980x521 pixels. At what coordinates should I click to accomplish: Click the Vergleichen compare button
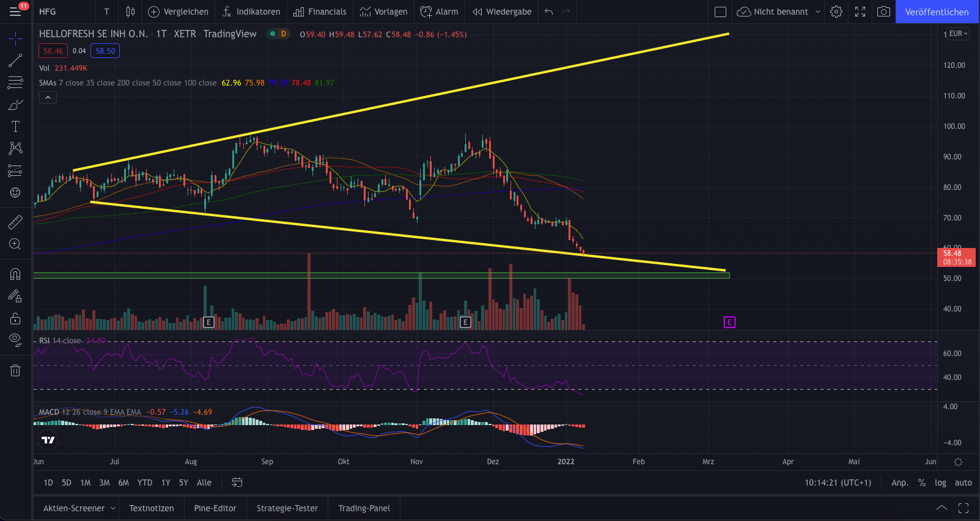[178, 12]
